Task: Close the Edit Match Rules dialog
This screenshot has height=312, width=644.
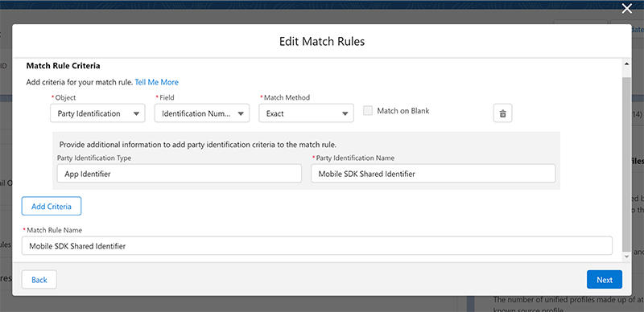Action: 627,9
